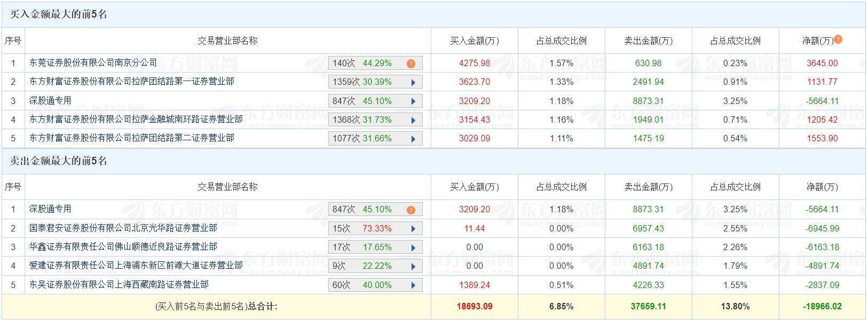The image size is (868, 320).
Task: Open 深股通专用 link in buy table
Action: coord(50,101)
